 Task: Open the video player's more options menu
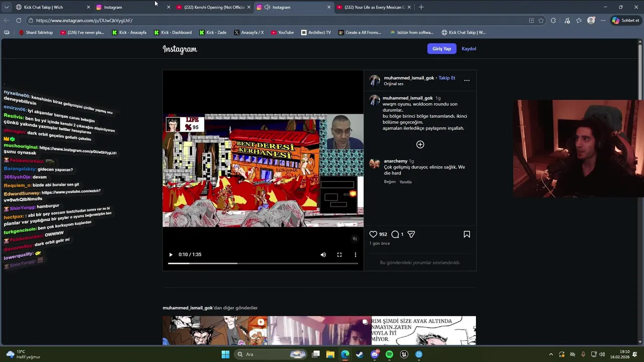click(x=355, y=255)
